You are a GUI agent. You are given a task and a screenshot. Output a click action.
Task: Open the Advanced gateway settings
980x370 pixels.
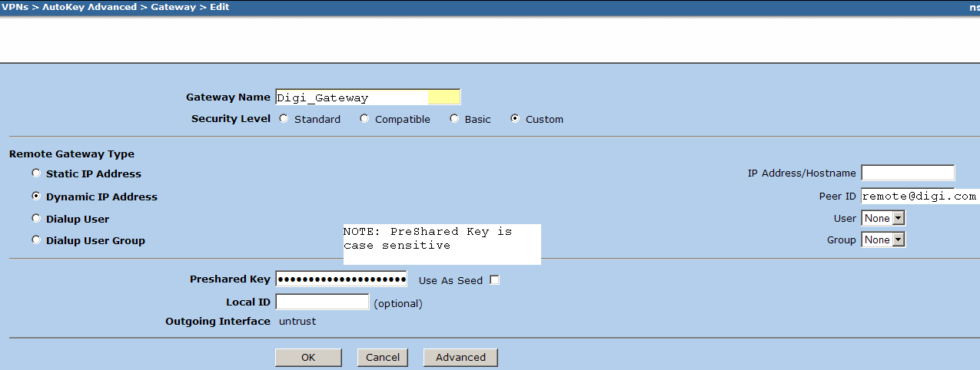point(460,357)
